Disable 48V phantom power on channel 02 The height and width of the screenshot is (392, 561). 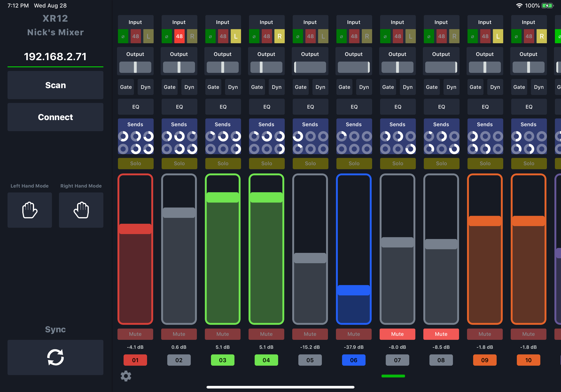coord(179,36)
